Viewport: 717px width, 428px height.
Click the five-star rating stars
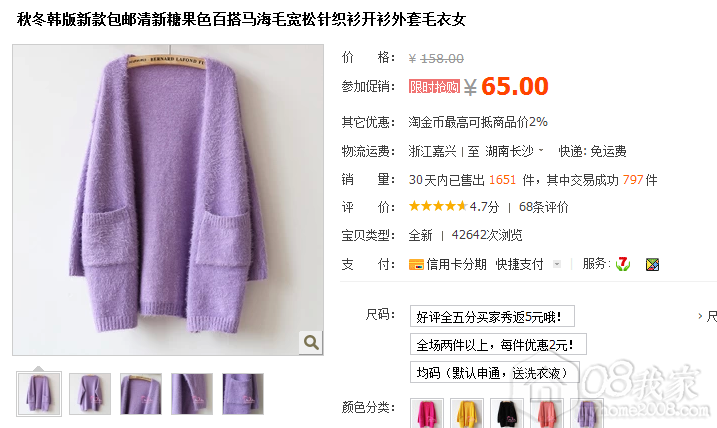438,206
